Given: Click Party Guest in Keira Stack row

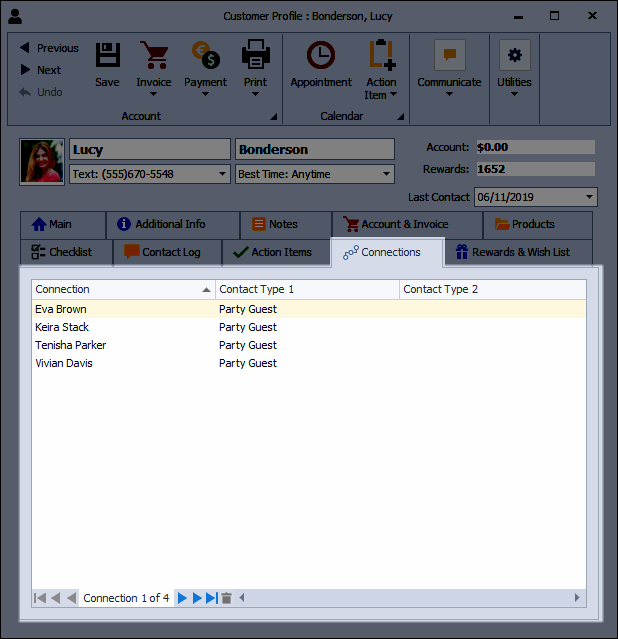Looking at the screenshot, I should tap(248, 327).
